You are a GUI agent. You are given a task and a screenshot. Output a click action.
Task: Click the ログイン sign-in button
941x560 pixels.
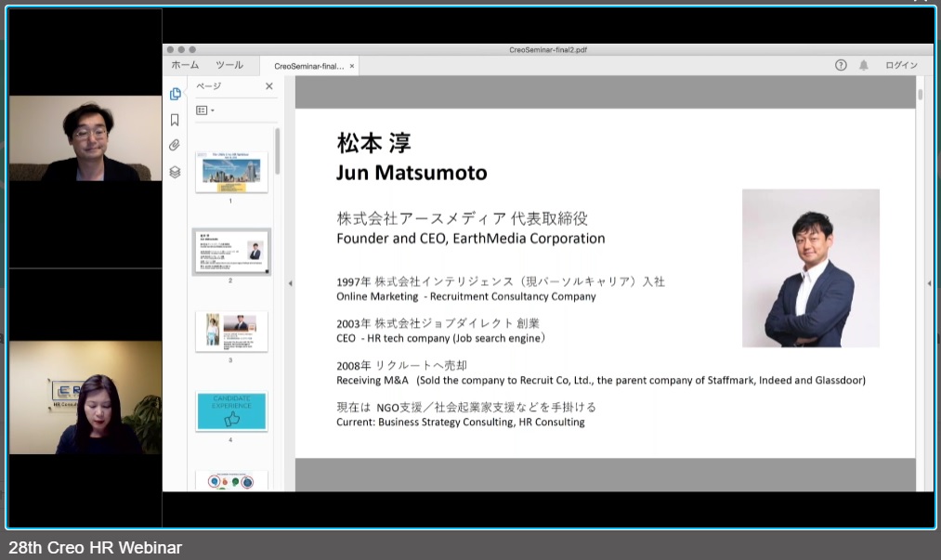tap(901, 65)
